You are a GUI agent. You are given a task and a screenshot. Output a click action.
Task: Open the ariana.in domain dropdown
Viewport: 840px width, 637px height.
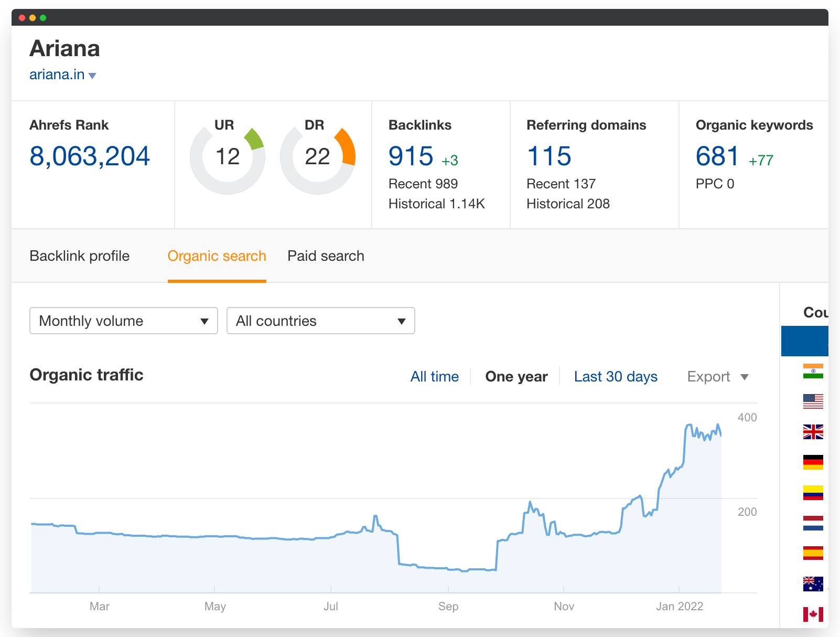click(63, 75)
